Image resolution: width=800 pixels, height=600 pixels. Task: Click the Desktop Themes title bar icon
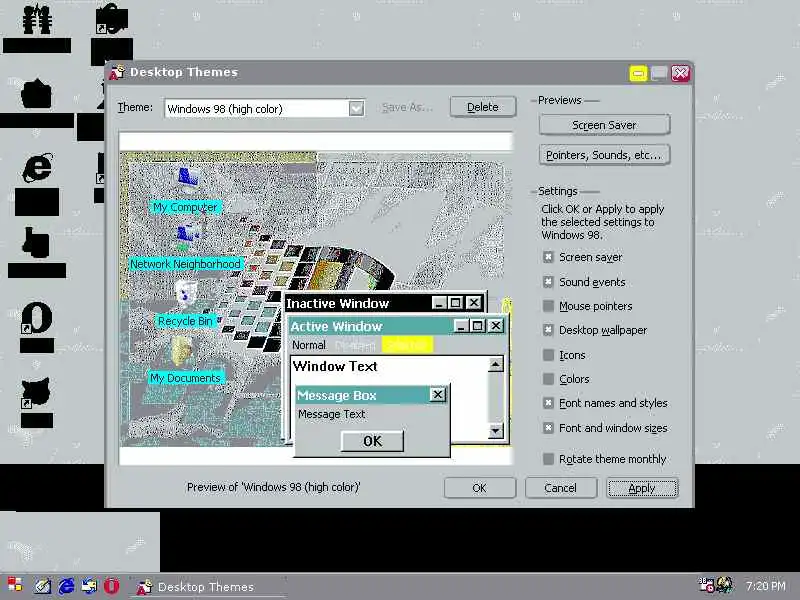tap(117, 72)
